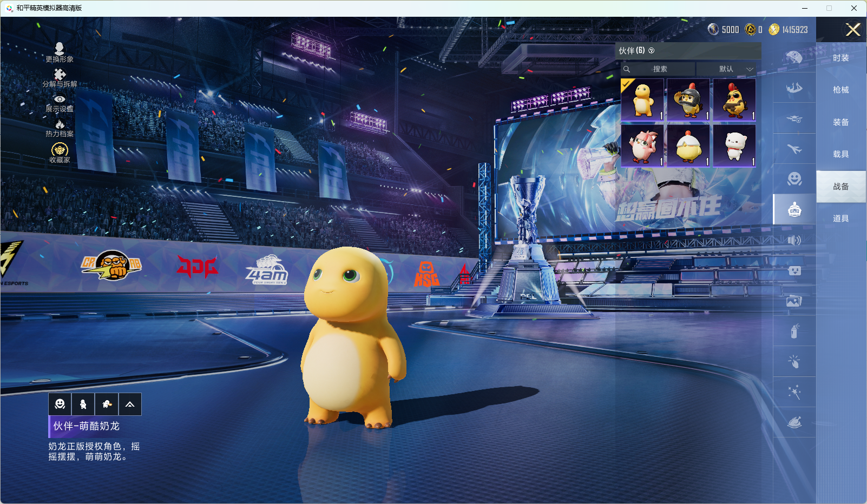Click the emulator app icon in title bar
867x504 pixels.
[9, 8]
